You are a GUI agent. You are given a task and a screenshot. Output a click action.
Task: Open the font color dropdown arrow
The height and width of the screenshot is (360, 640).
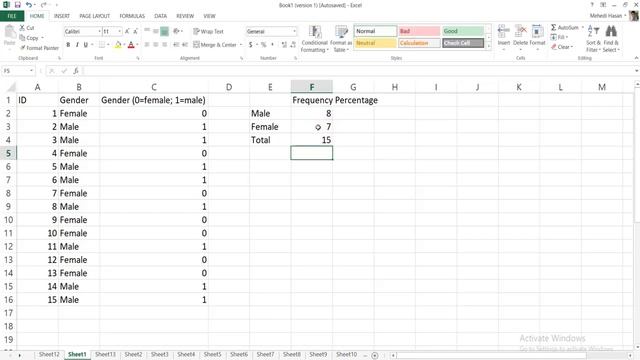137,44
